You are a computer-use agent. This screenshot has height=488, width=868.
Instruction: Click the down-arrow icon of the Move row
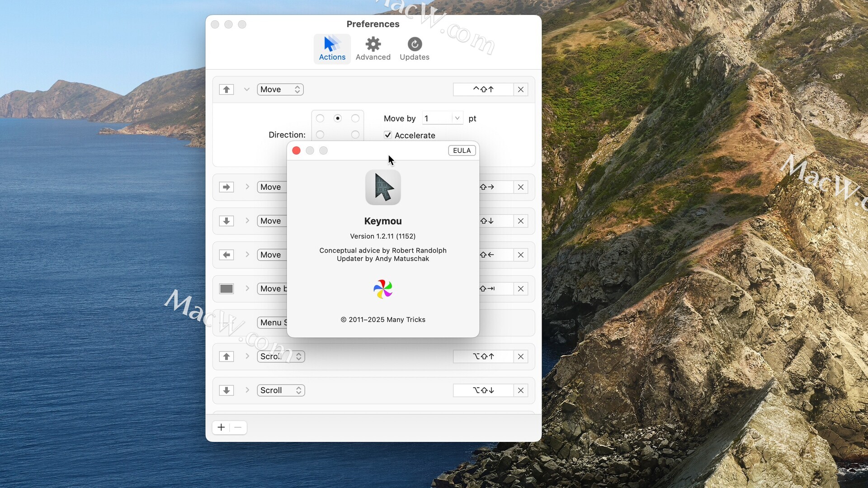pyautogui.click(x=226, y=221)
